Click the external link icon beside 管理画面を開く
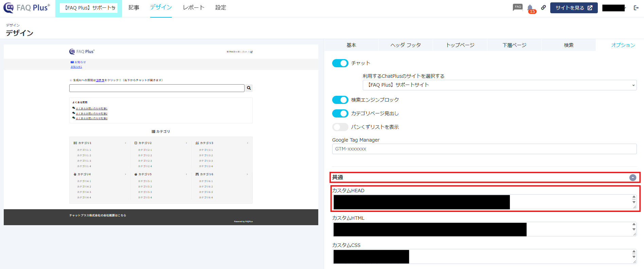The height and width of the screenshot is (269, 644). (251, 52)
